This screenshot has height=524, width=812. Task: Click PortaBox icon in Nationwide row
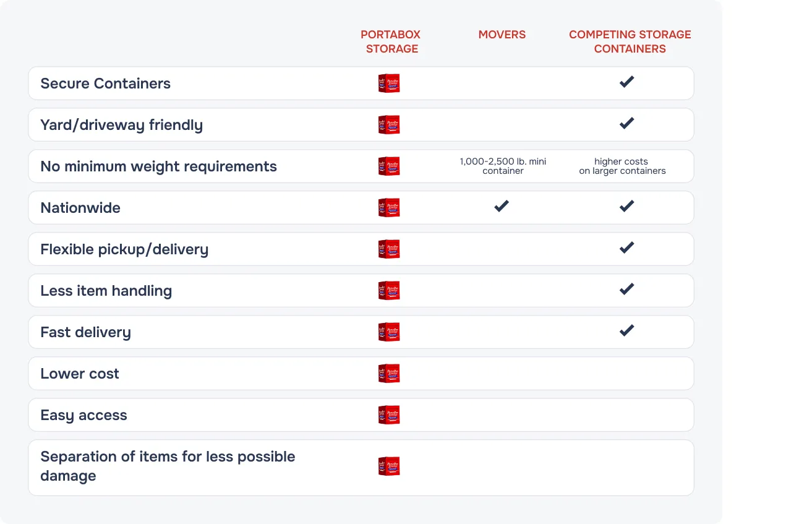[x=389, y=208]
